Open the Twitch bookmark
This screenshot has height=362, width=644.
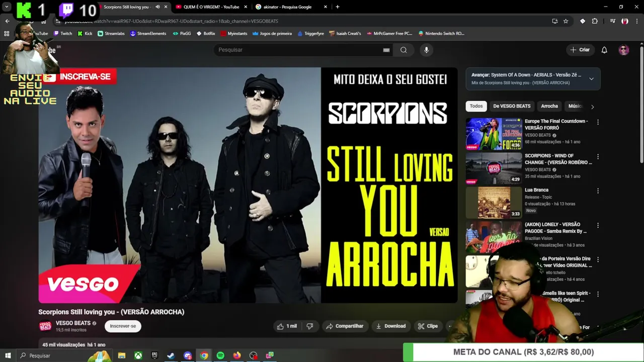63,34
